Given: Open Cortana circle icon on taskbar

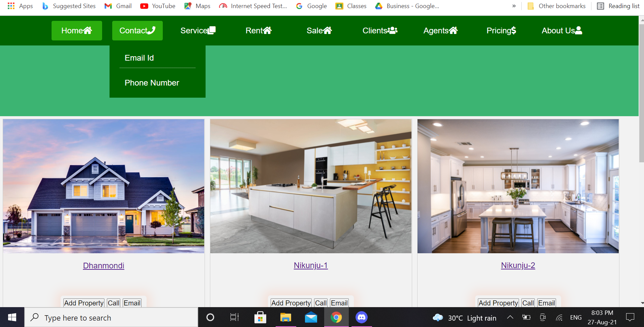Looking at the screenshot, I should [210, 317].
